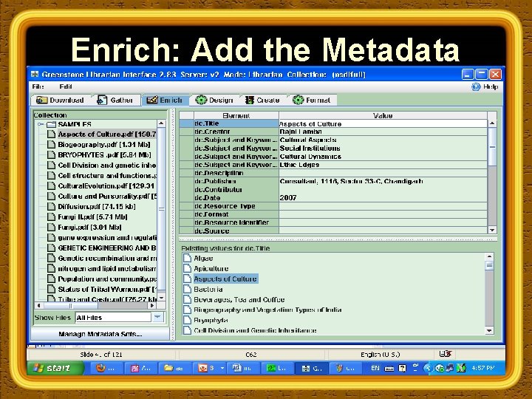The width and height of the screenshot is (532, 399).
Task: Click Cultural Aspects value cell
Action: 383,140
